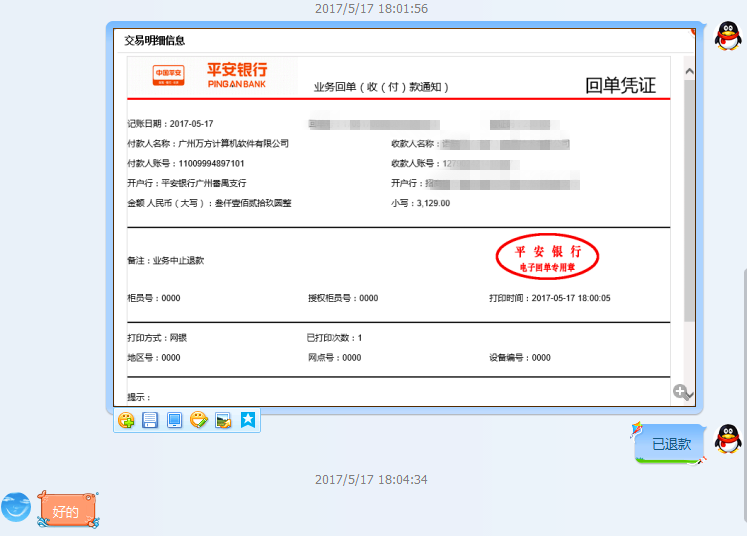This screenshot has height=536, width=747.
Task: Click the 设备编号：0000 text
Action: (520, 358)
